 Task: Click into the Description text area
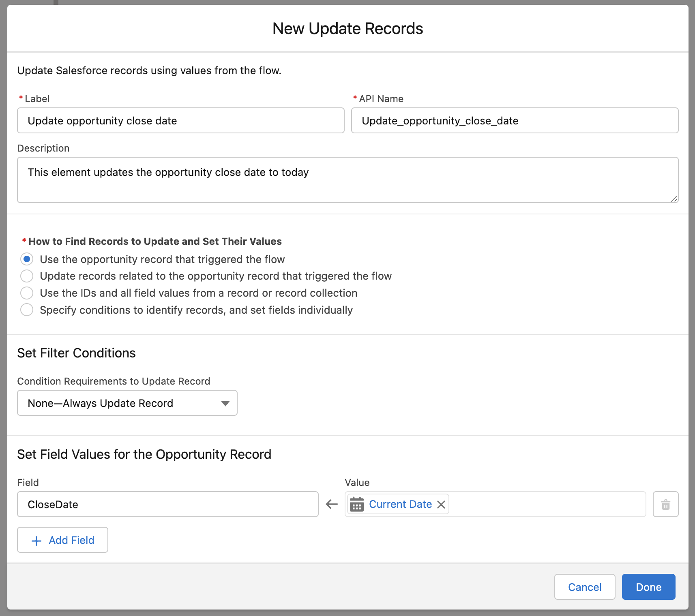coord(348,180)
